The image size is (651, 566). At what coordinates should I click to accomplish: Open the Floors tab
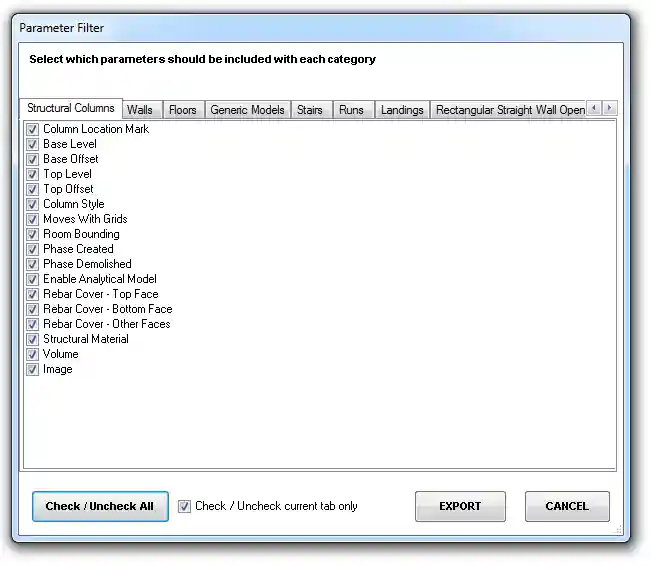182,110
